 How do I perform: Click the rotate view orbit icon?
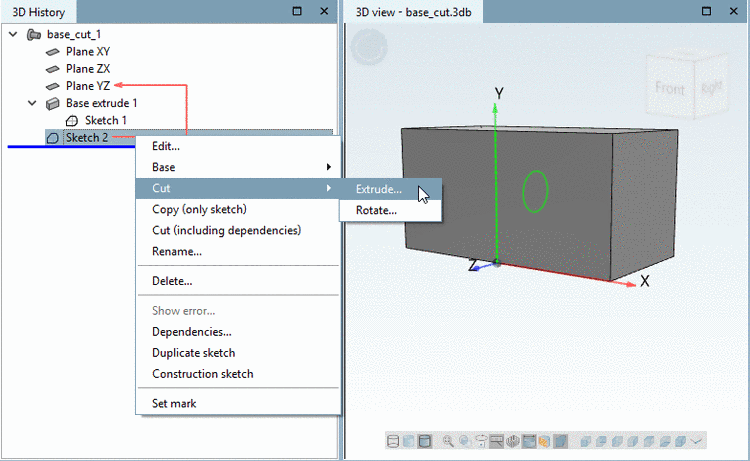point(481,441)
